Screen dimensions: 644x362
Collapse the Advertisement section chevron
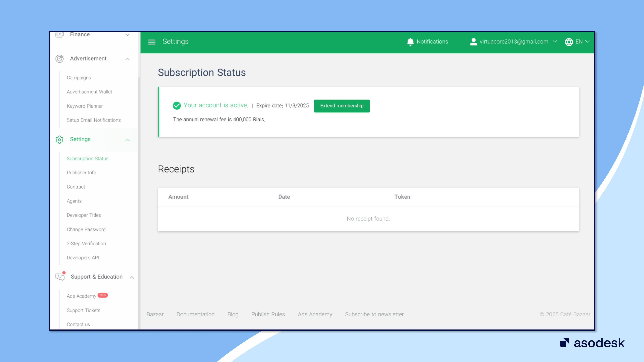[127, 59]
